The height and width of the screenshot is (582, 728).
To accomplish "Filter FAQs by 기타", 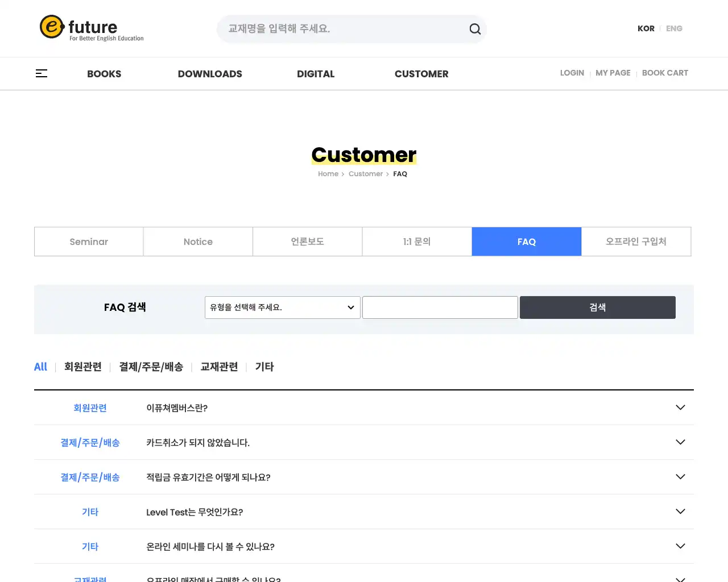I will tap(264, 367).
